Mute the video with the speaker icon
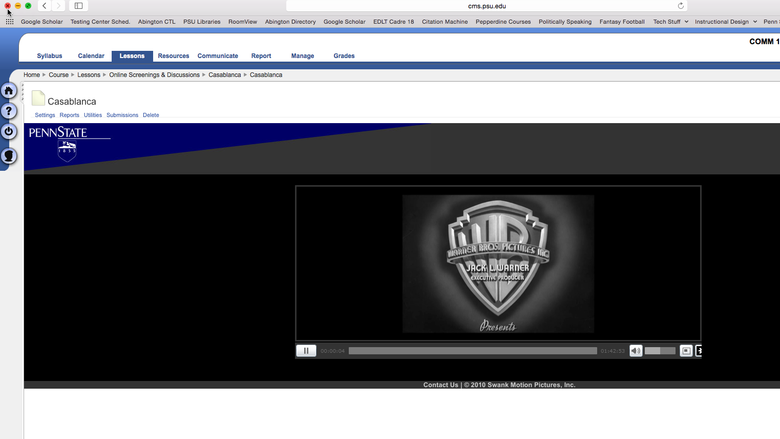Image resolution: width=780 pixels, height=439 pixels. [636, 351]
